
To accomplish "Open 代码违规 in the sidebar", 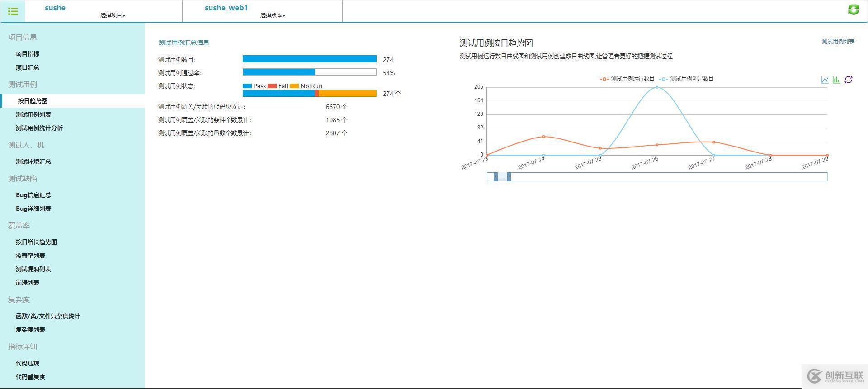I will coord(28,363).
